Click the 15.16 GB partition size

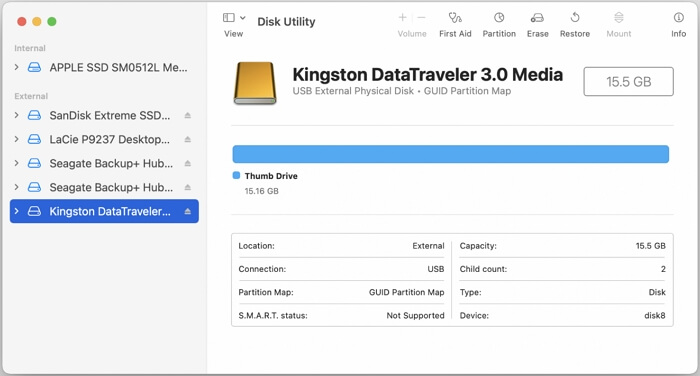pyautogui.click(x=262, y=191)
